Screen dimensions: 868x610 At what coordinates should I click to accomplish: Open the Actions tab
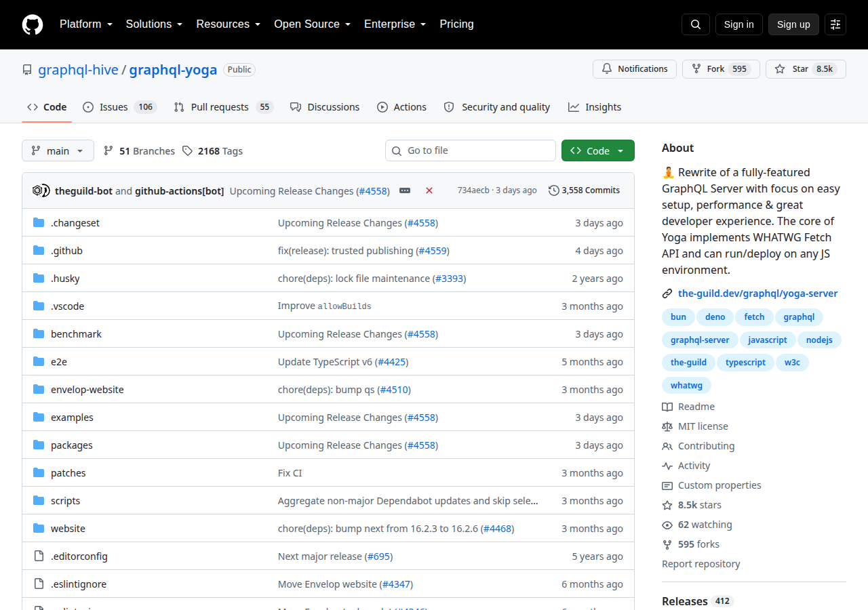click(x=402, y=107)
